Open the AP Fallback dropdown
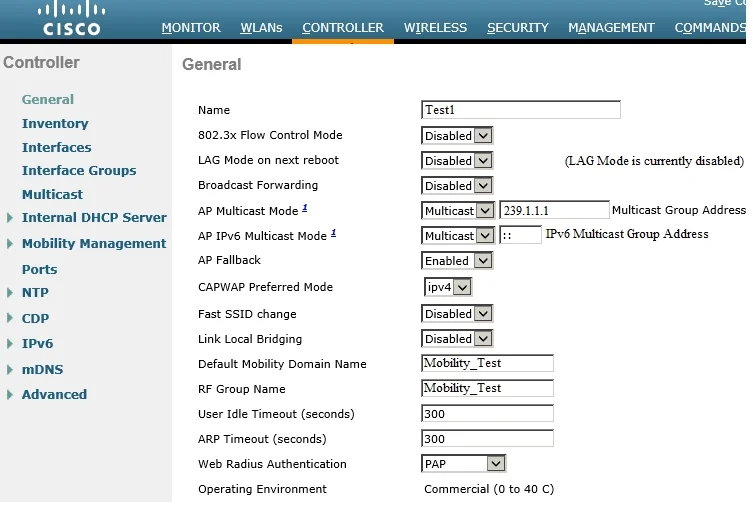This screenshot has width=753, height=505. point(457,261)
